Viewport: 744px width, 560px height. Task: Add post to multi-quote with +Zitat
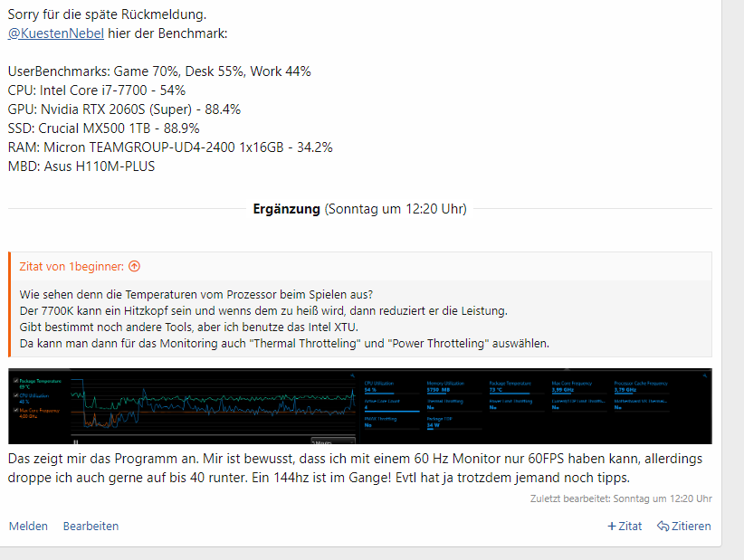(x=625, y=527)
